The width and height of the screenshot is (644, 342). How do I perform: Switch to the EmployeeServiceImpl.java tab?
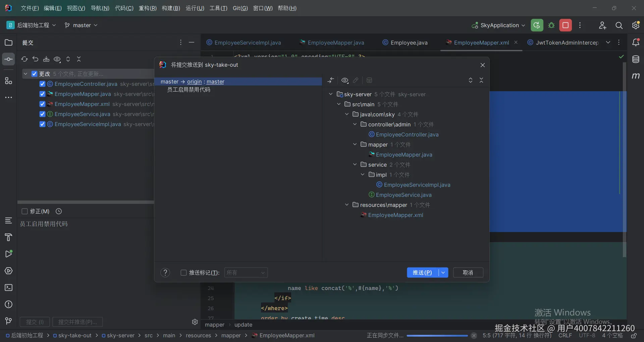244,43
